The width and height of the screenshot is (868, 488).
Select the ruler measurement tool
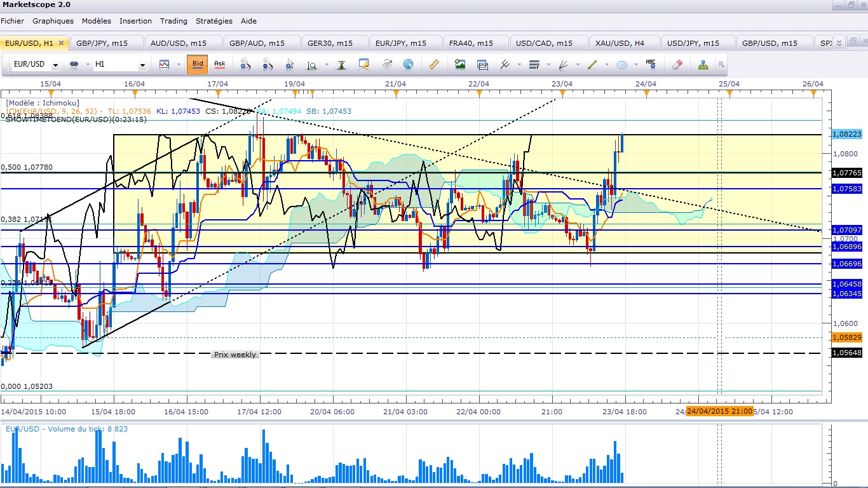pos(435,65)
